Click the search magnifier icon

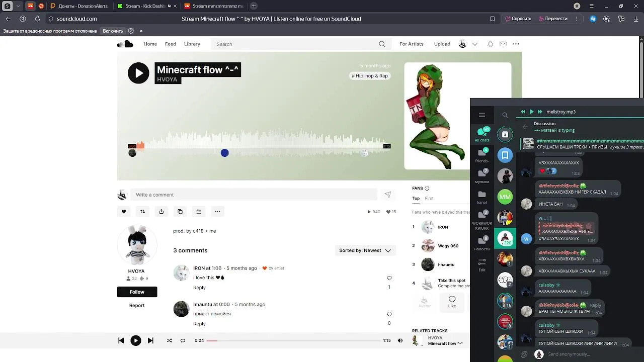tap(382, 44)
